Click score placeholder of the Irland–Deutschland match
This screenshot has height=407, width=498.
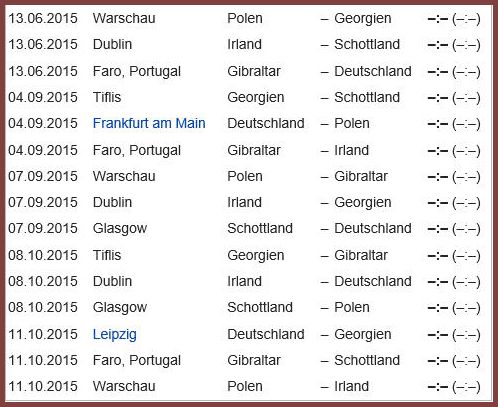click(454, 282)
